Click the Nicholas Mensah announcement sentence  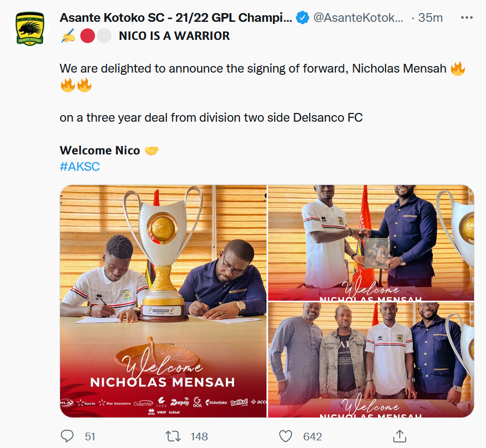[253, 69]
